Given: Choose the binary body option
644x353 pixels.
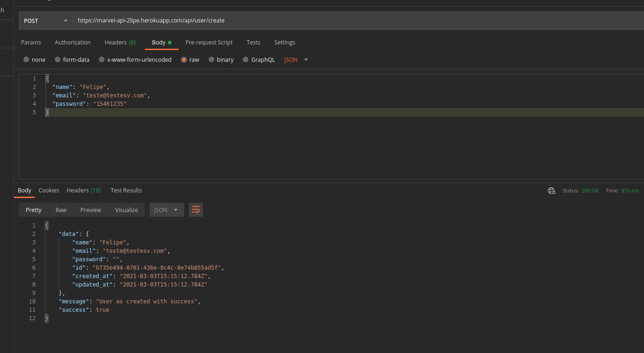Looking at the screenshot, I should 221,60.
